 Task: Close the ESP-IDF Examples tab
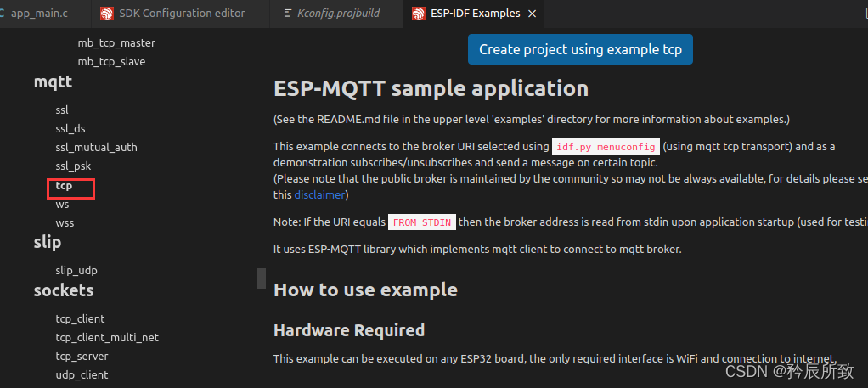point(532,14)
